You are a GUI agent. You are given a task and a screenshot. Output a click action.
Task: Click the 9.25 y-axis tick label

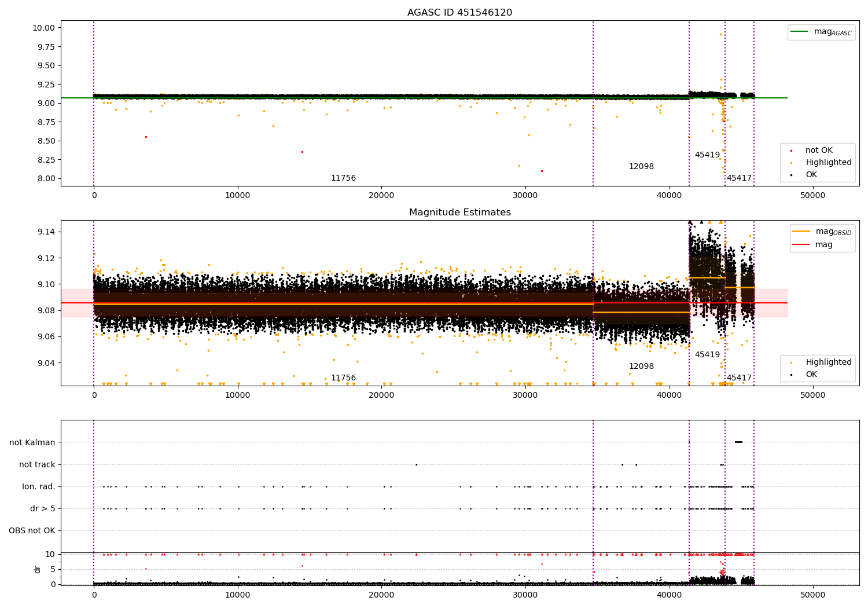click(x=45, y=85)
